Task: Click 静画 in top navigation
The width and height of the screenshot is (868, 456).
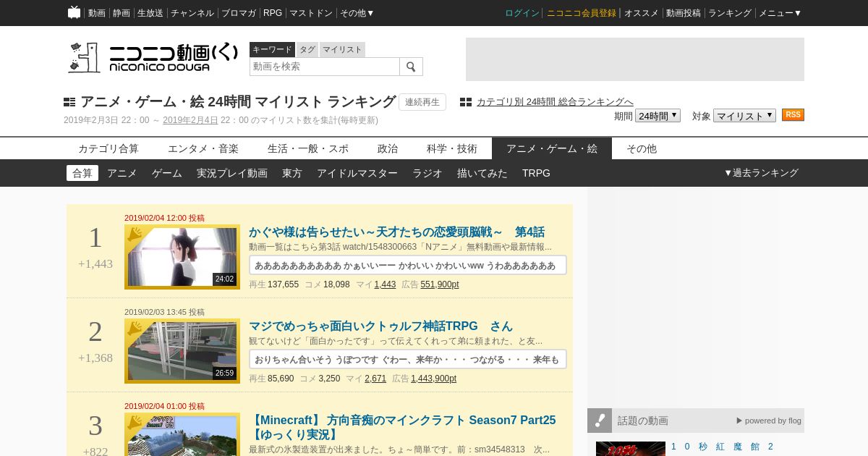Action: (122, 13)
